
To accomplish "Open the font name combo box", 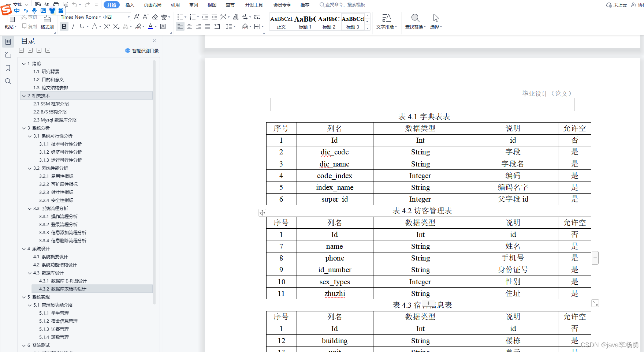I will point(81,17).
